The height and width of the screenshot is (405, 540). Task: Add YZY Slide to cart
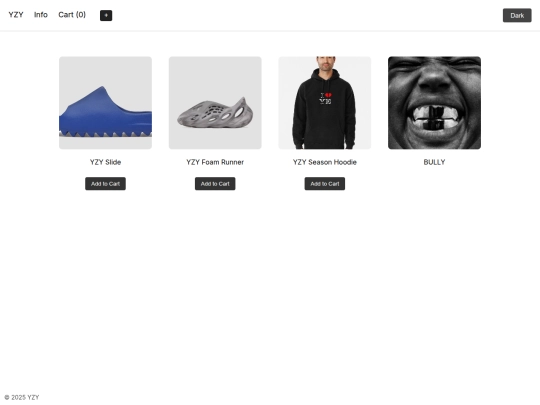[105, 184]
